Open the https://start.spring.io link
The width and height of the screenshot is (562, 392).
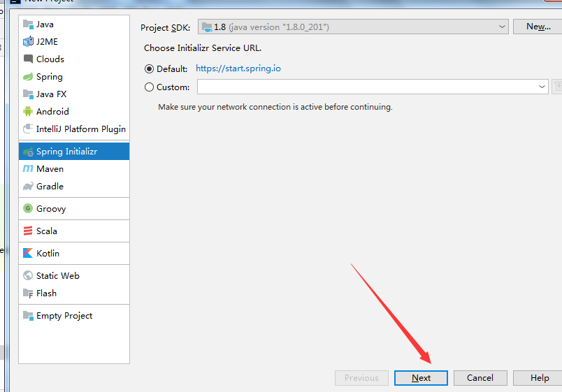pyautogui.click(x=238, y=68)
